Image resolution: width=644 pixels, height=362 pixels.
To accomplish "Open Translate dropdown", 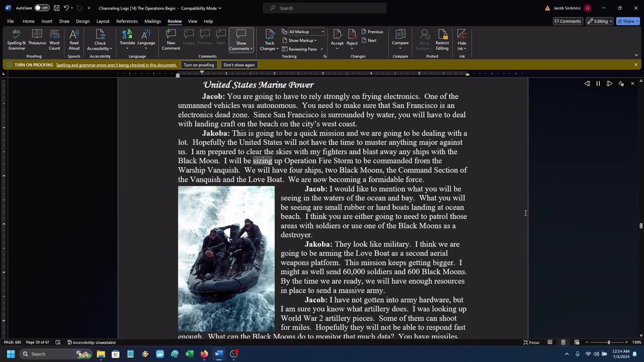I will [x=127, y=40].
